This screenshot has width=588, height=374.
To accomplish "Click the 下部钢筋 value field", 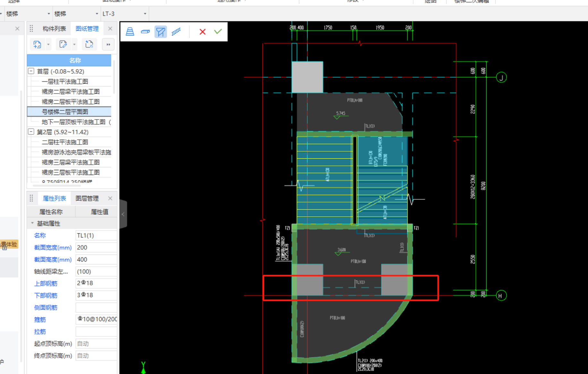I will 96,295.
